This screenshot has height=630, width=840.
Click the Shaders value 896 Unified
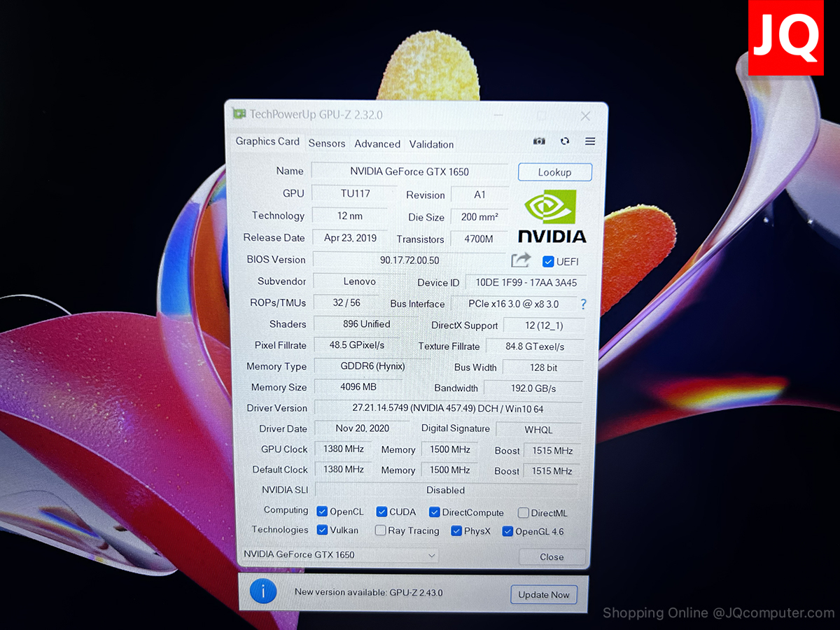pyautogui.click(x=366, y=324)
